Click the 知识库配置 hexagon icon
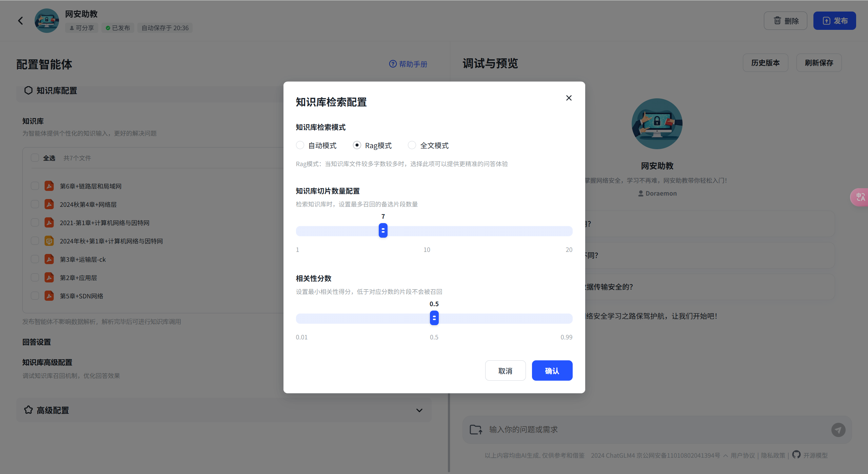This screenshot has height=474, width=868. [28, 90]
